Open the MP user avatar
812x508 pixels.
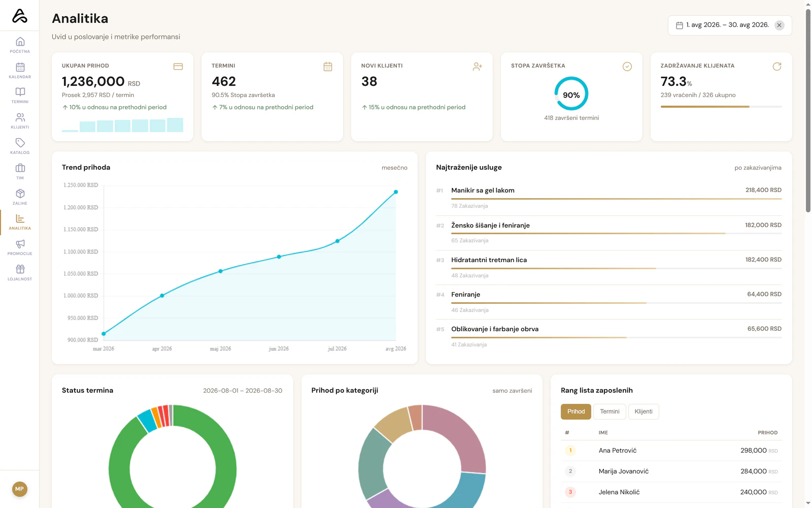pyautogui.click(x=20, y=489)
